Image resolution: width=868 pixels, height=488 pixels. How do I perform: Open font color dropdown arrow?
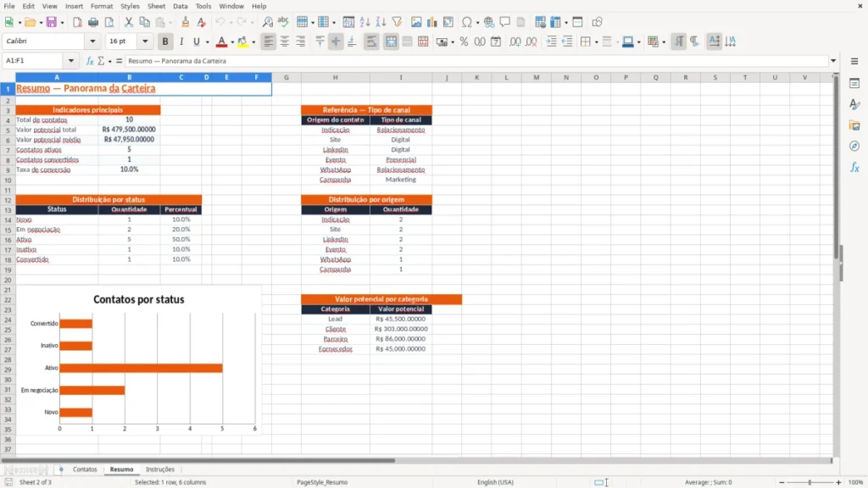(232, 42)
